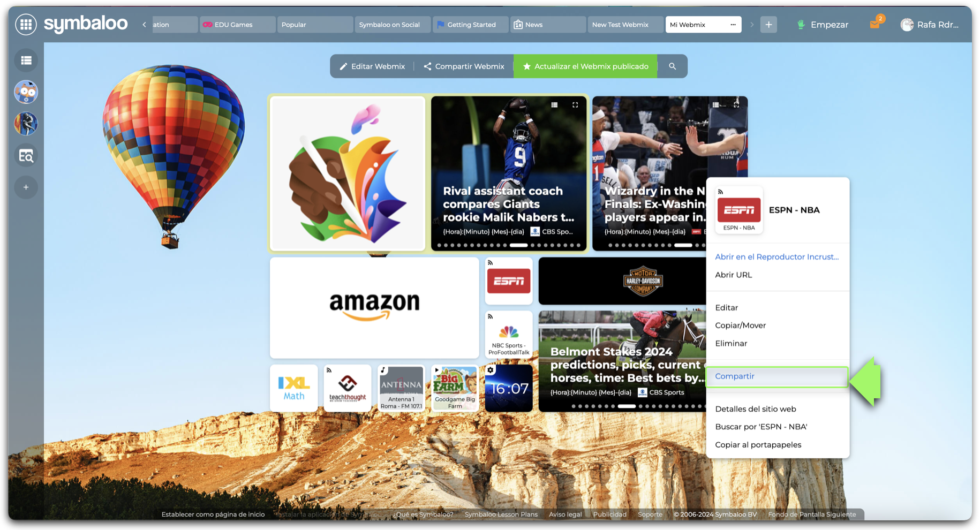Open the sidebar search pages icon
Image resolution: width=980 pixels, height=530 pixels.
[26, 156]
